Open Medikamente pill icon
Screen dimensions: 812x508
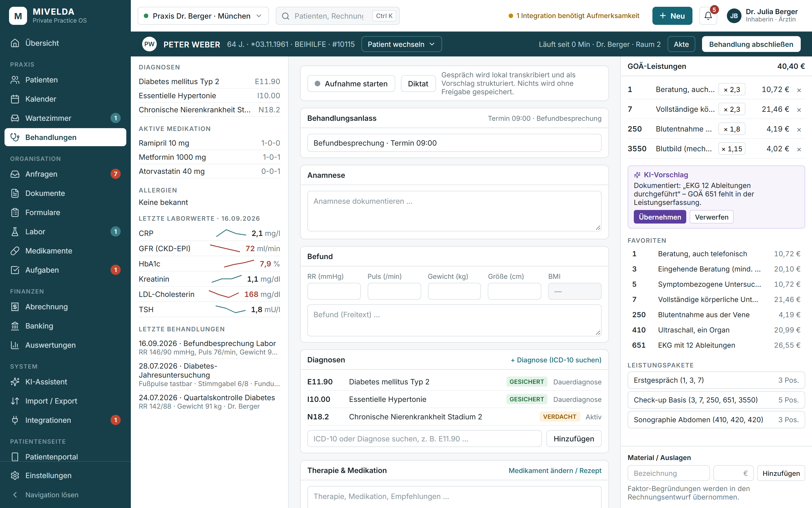pos(15,251)
